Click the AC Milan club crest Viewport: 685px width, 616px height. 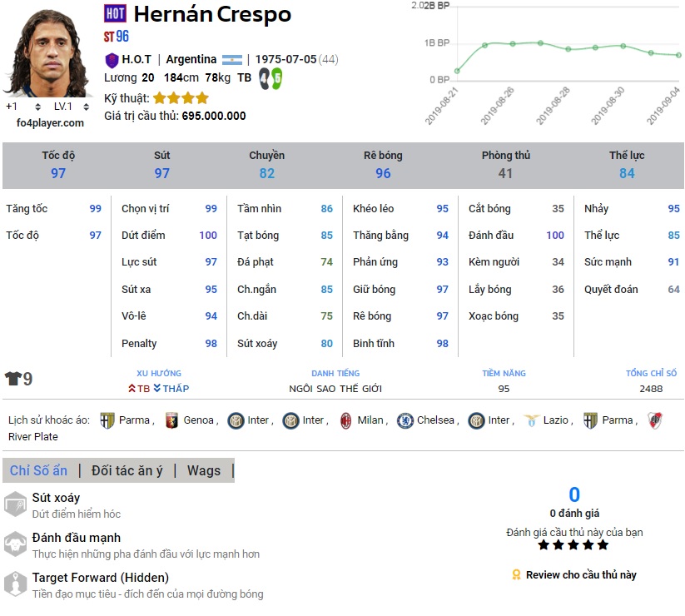345,420
